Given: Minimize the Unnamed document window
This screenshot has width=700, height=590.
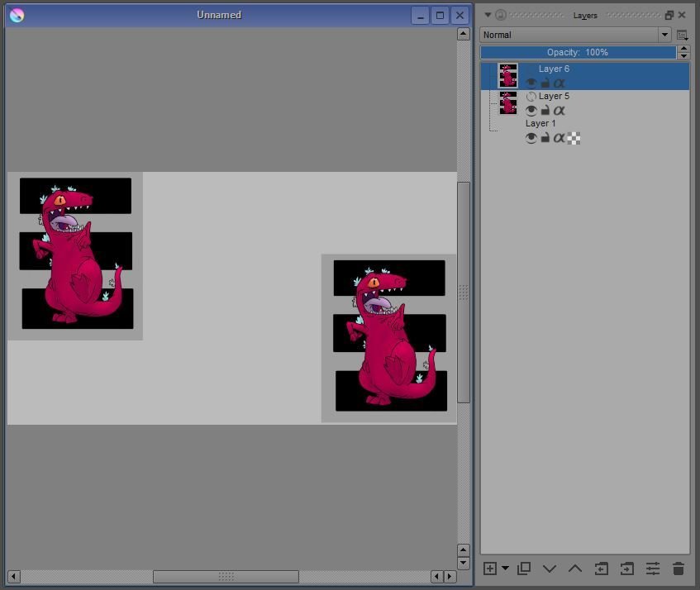Looking at the screenshot, I should [x=420, y=16].
